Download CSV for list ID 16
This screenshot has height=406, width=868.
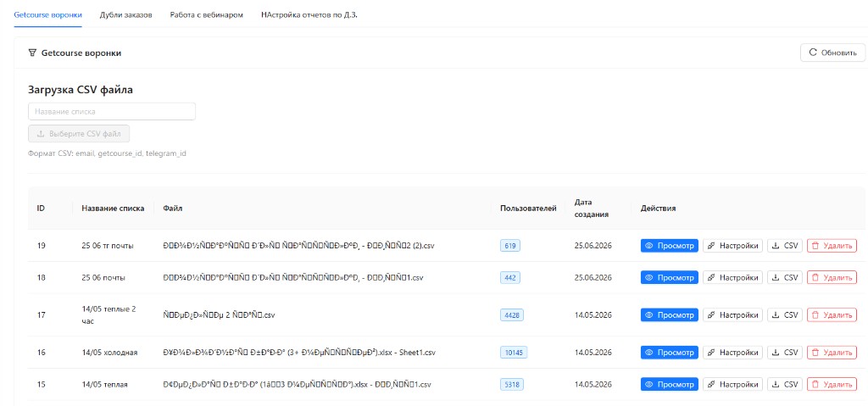784,353
